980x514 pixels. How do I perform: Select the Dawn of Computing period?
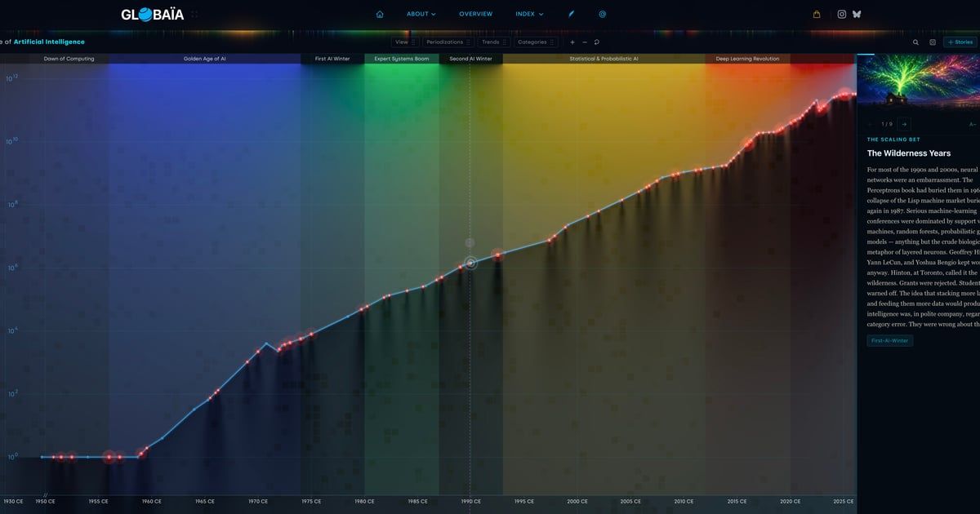(x=69, y=59)
